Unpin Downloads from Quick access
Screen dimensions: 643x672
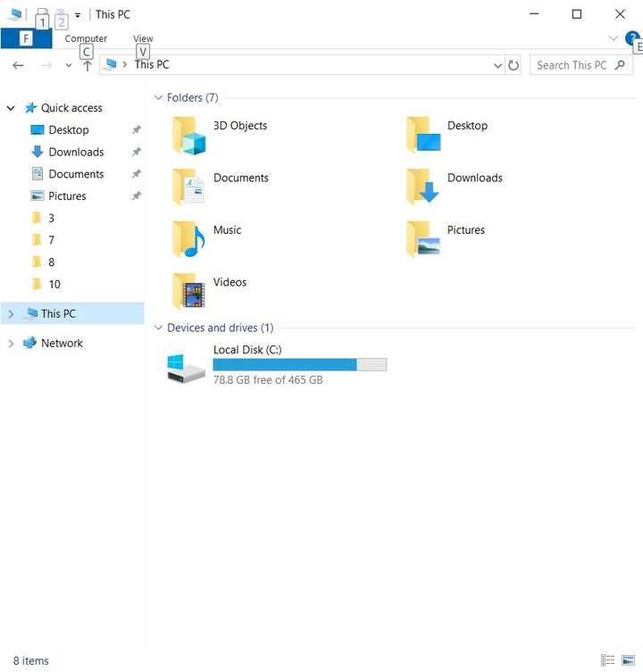[x=137, y=152]
